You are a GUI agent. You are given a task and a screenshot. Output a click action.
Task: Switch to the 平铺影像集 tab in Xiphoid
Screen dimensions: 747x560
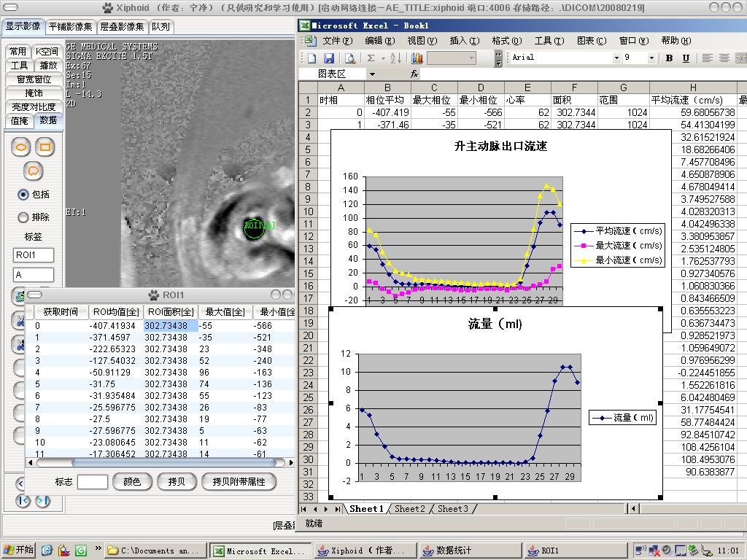71,27
